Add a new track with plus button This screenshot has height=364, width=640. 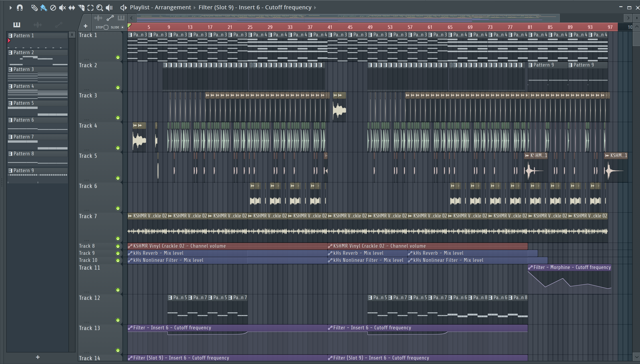[85, 26]
